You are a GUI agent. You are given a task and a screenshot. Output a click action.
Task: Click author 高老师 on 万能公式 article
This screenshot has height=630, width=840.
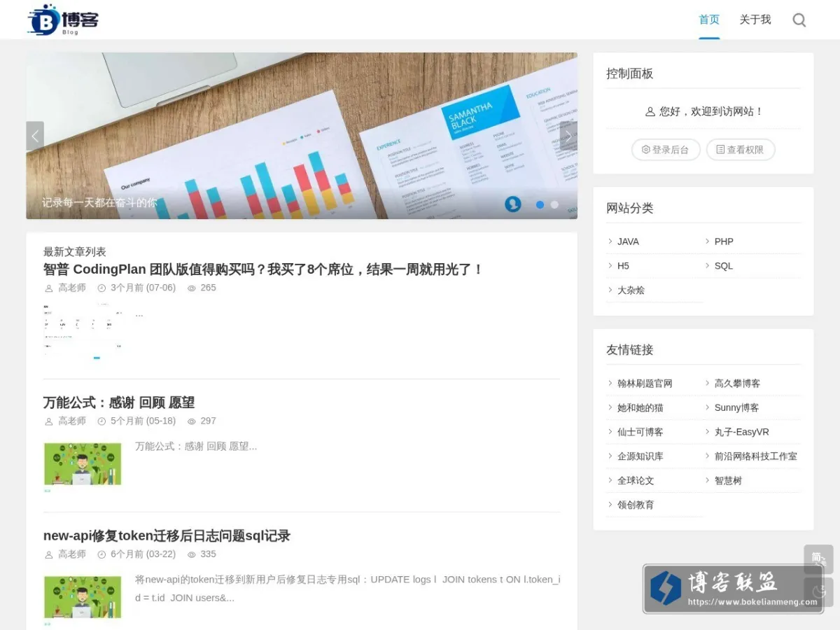(x=71, y=421)
